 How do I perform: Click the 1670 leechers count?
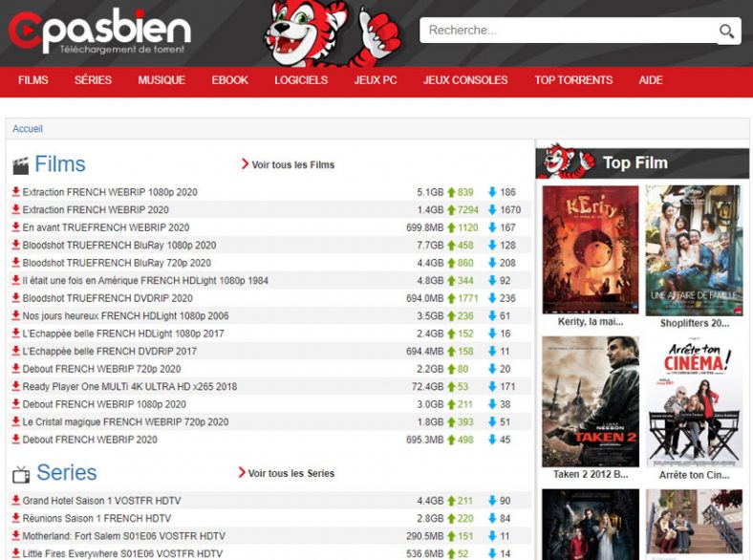pos(510,210)
